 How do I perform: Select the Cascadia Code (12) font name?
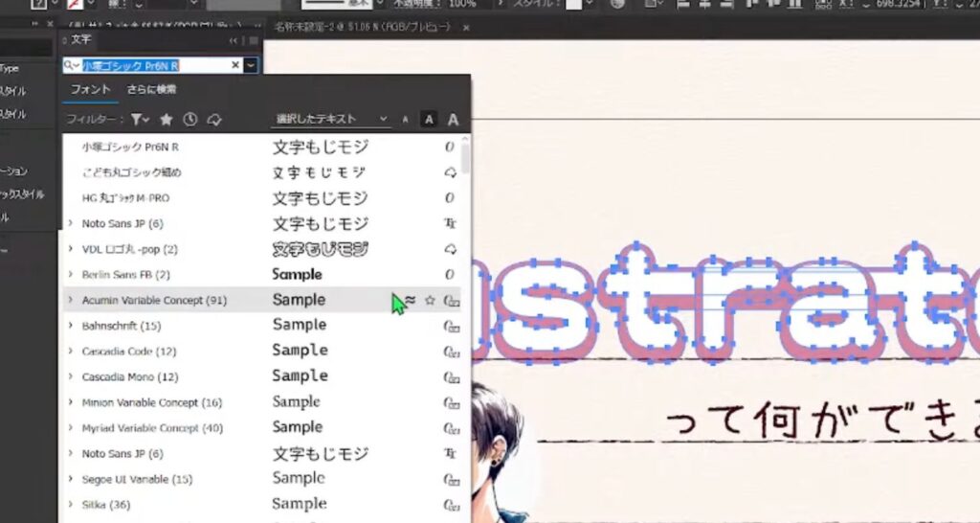pos(129,352)
